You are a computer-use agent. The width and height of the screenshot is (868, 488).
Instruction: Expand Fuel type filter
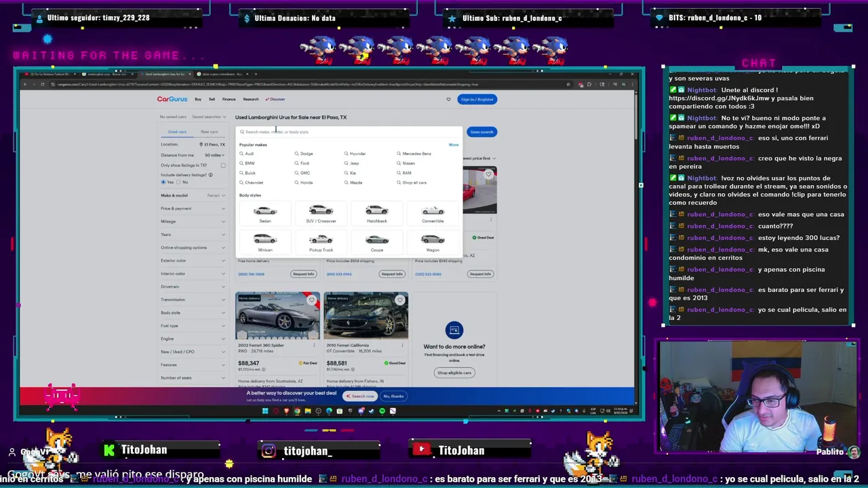(x=193, y=326)
